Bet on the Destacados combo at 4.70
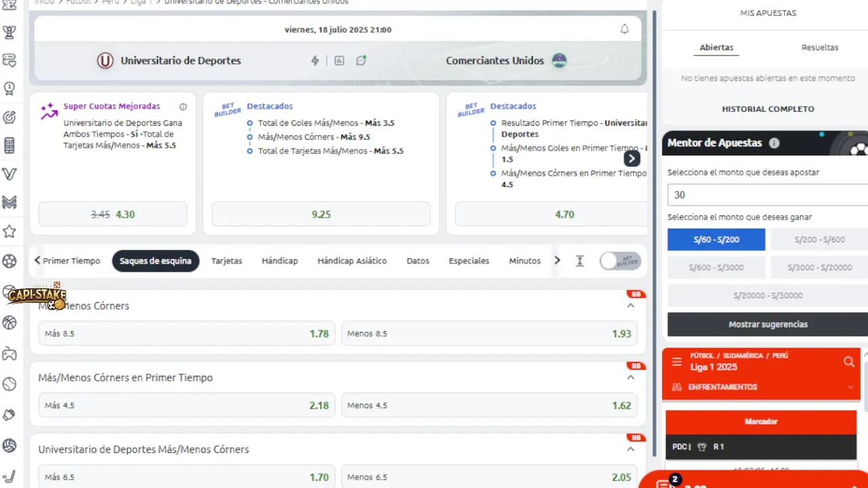 pos(551,214)
